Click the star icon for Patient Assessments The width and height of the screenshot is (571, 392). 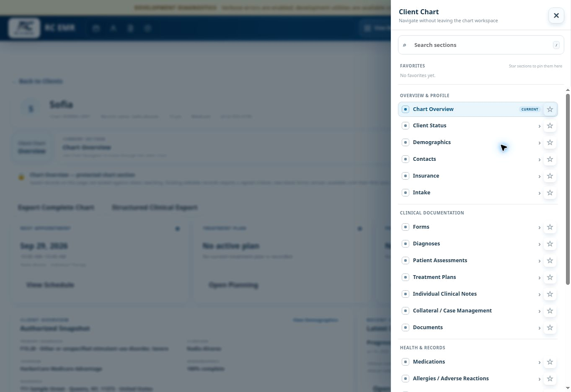pyautogui.click(x=550, y=260)
